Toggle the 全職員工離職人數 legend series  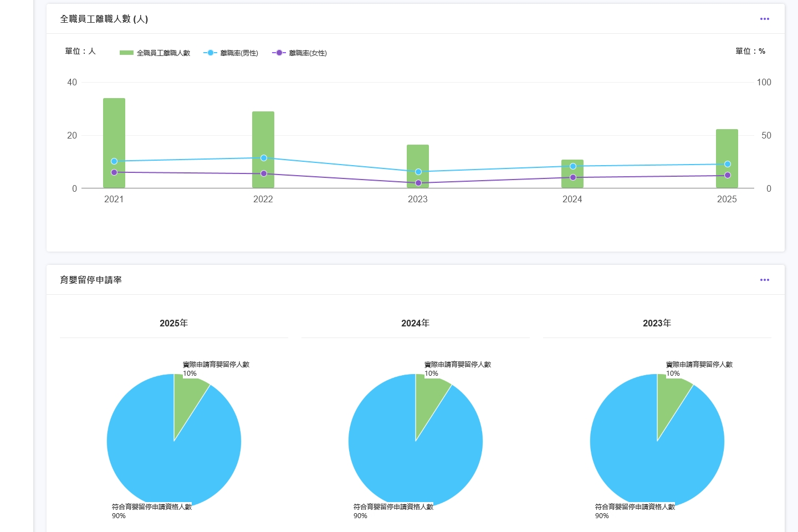tap(155, 53)
